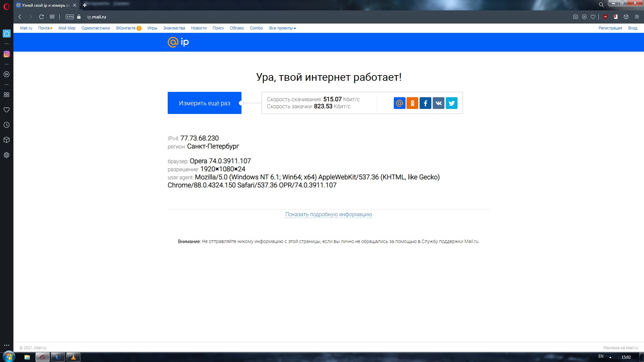Open History clock in sidebar
The image size is (644, 362).
(6, 125)
